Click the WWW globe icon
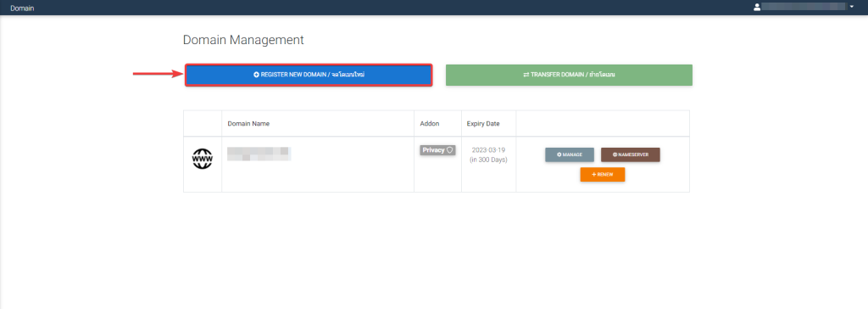Image resolution: width=868 pixels, height=309 pixels. pos(202,160)
